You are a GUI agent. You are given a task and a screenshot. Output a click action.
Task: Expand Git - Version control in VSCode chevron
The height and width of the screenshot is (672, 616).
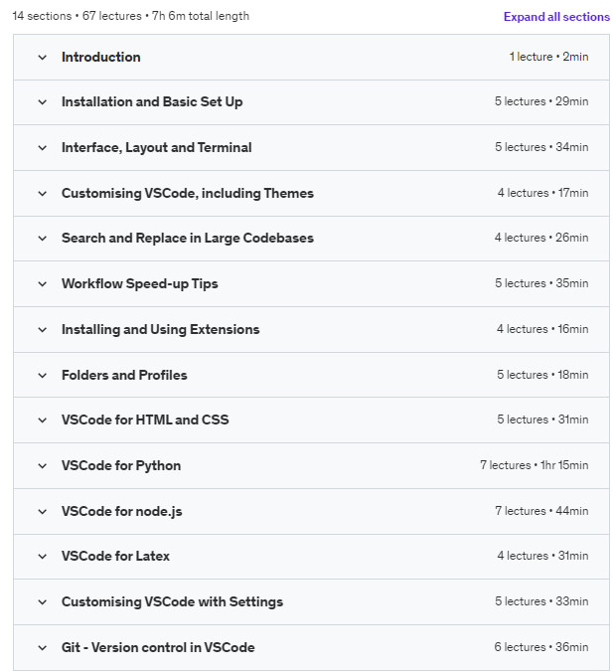[x=42, y=647]
